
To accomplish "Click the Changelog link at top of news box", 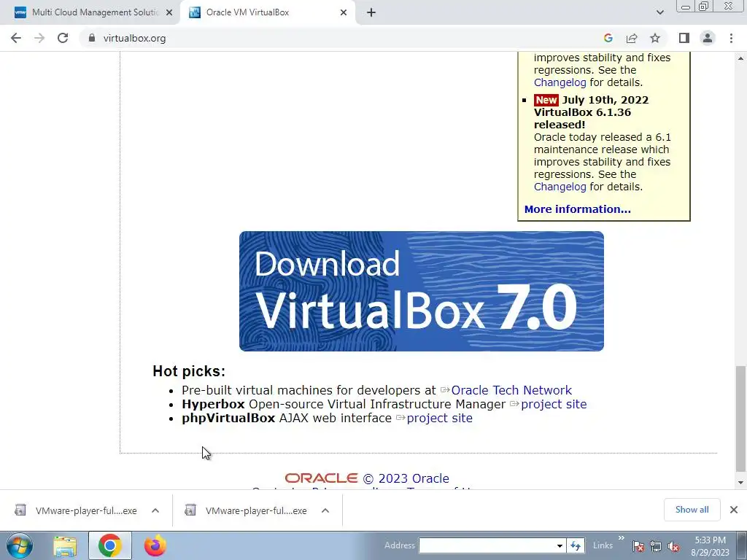I will tap(560, 82).
